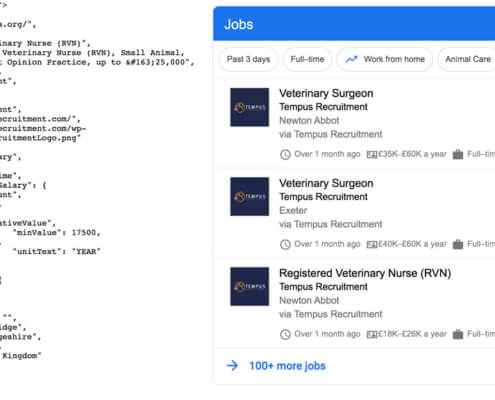Open the Newton Abbot Veterinary Surgeon job title

(x=326, y=93)
